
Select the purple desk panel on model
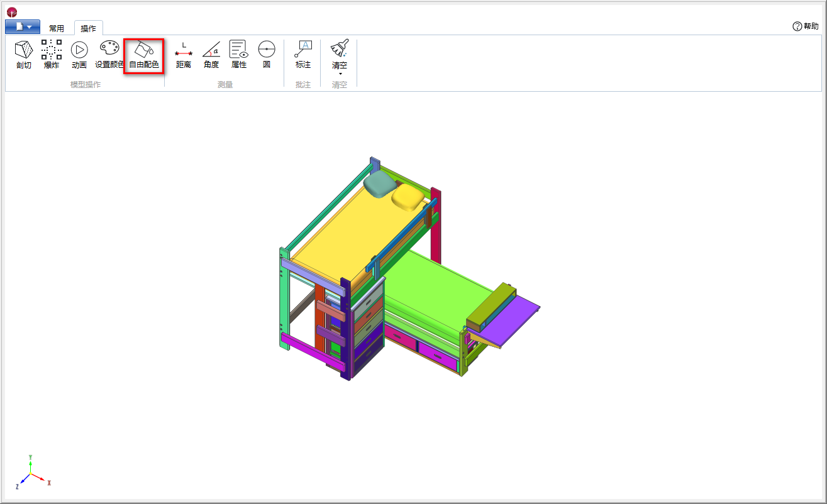(509, 324)
